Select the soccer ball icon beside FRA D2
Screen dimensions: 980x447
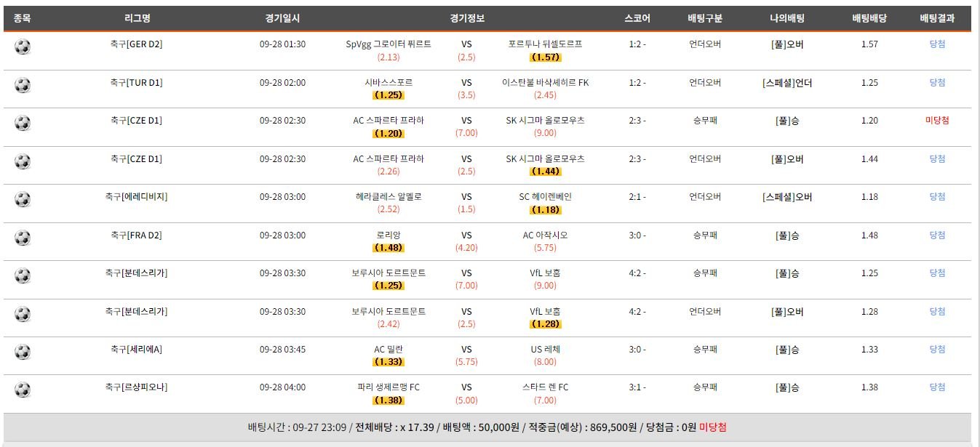(23, 238)
